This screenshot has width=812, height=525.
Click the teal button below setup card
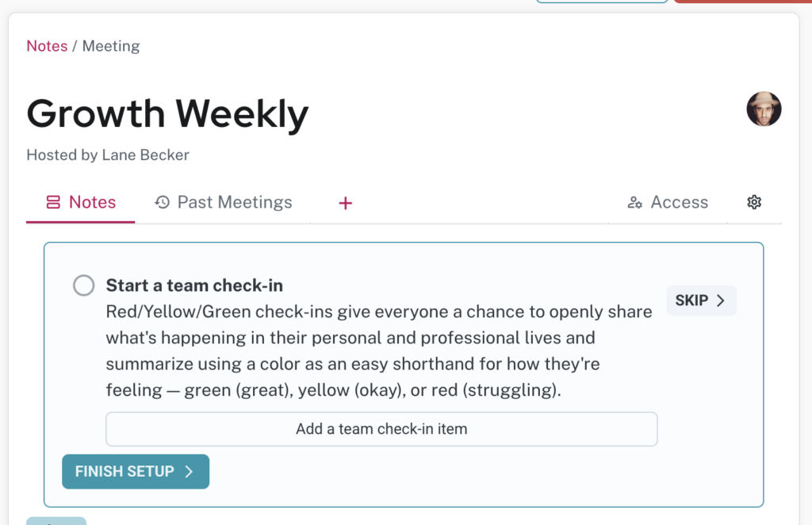pos(56,521)
